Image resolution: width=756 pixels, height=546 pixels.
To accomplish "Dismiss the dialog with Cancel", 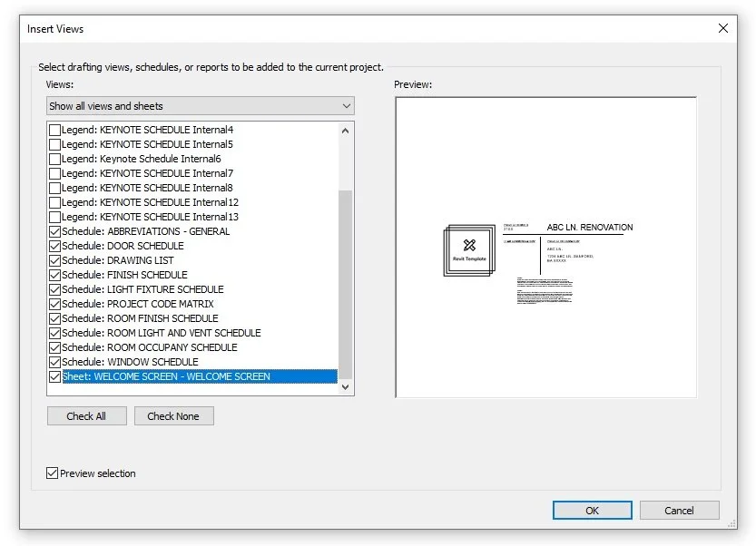I will [679, 510].
